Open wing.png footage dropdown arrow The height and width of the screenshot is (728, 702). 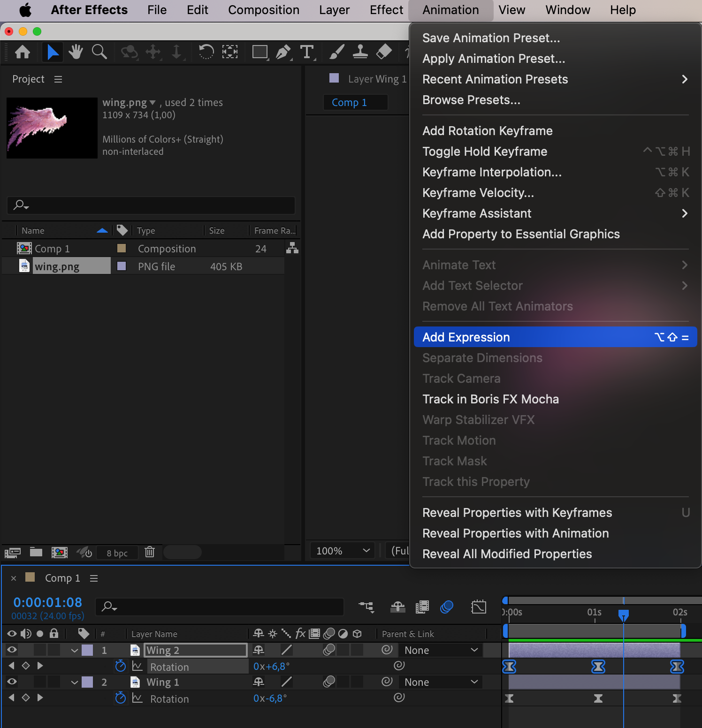pos(152,102)
